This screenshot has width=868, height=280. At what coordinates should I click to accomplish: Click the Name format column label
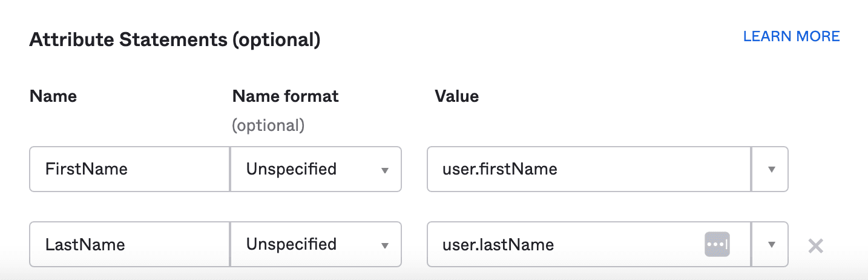285,96
